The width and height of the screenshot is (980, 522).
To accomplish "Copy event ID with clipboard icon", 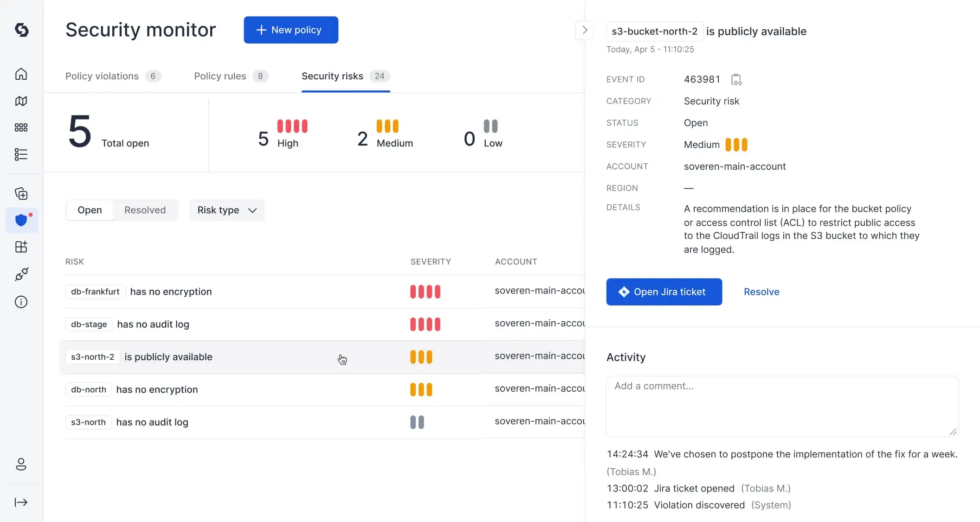I will coord(736,80).
